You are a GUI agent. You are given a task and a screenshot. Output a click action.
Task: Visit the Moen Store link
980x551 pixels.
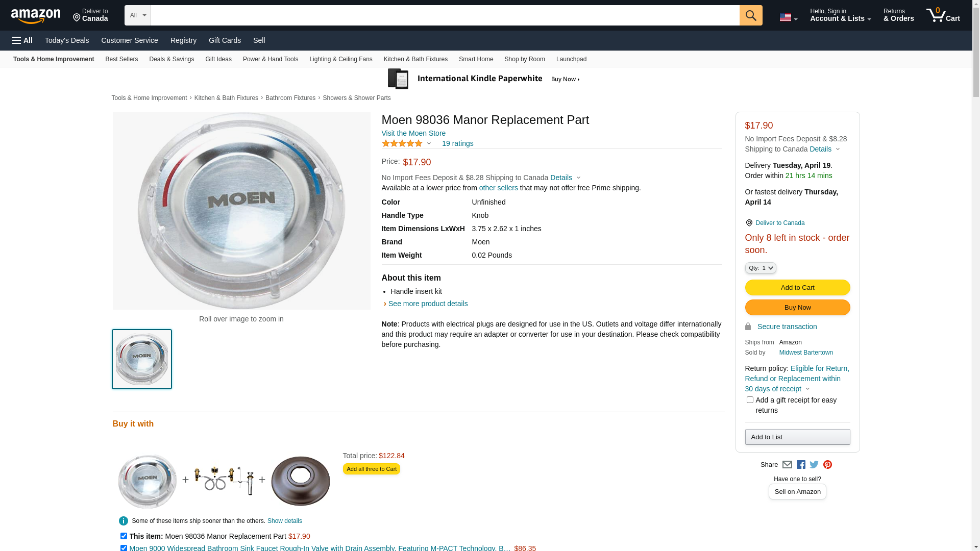pyautogui.click(x=413, y=133)
